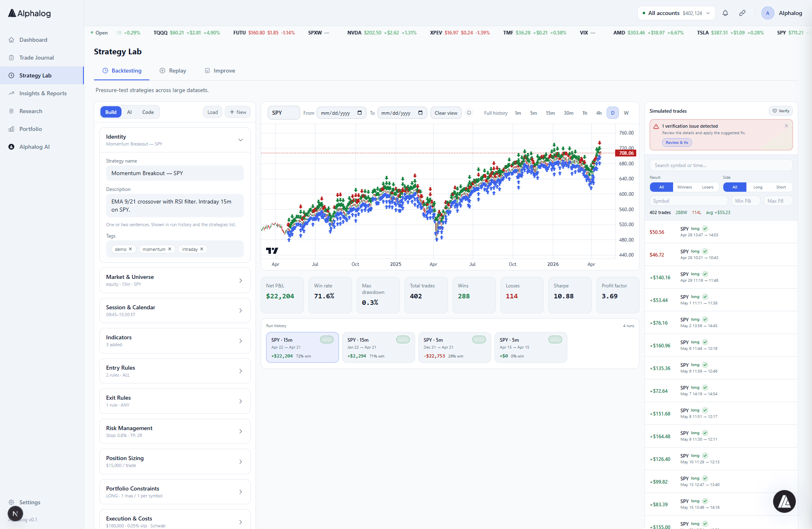The height and width of the screenshot is (529, 812).
Task: Select All sides filter
Action: pyautogui.click(x=735, y=187)
